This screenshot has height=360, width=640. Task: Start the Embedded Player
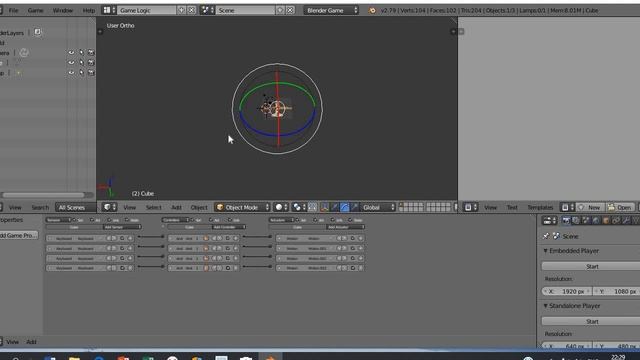[592, 267]
